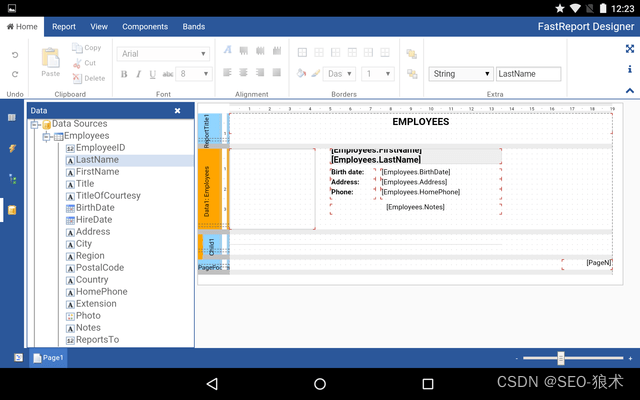Open the border style Das dropdown
The image size is (640, 400).
pos(339,74)
